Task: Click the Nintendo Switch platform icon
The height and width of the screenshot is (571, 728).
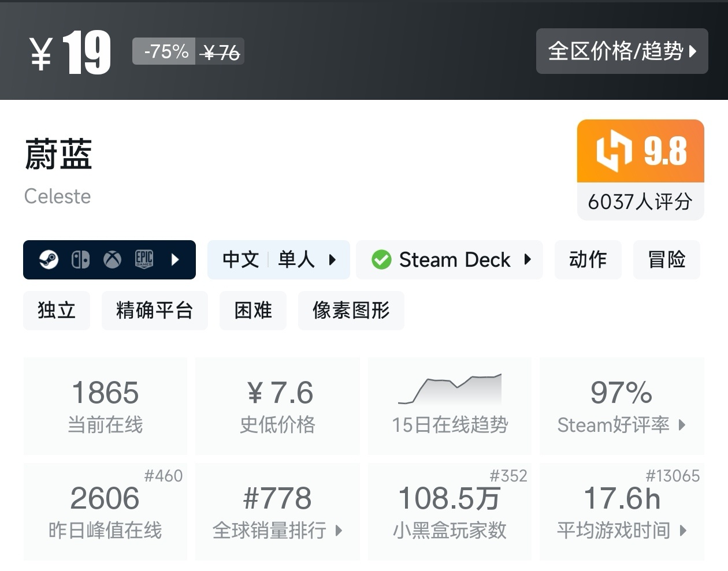Action: (x=80, y=260)
